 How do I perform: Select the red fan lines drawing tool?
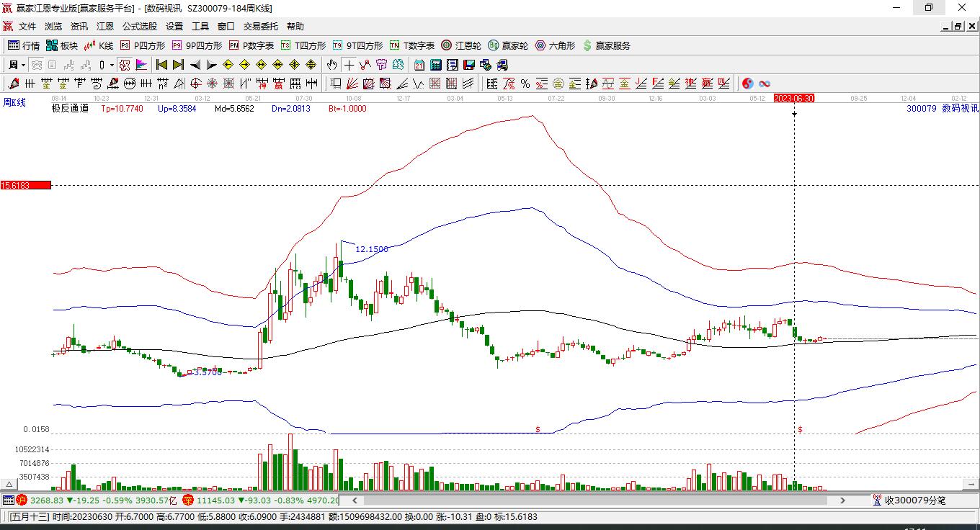pyautogui.click(x=352, y=84)
